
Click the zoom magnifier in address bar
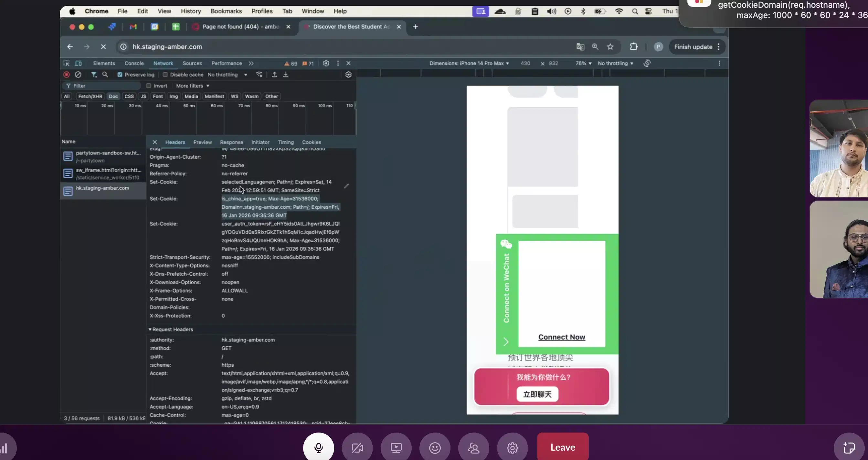[595, 47]
